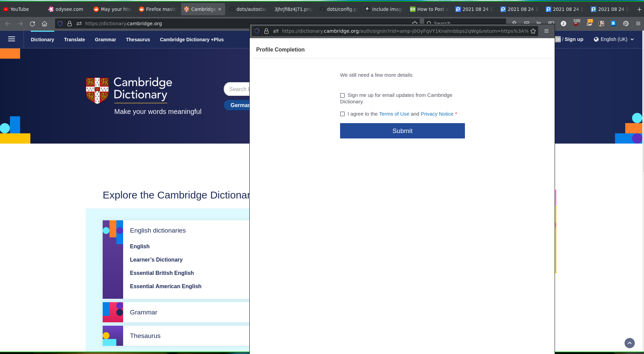The image size is (644, 354).
Task: Open the mail envelope toolbar icon
Action: (527, 23)
